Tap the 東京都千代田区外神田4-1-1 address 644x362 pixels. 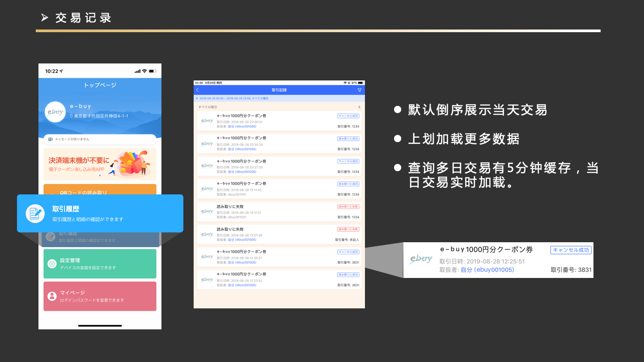click(x=101, y=116)
